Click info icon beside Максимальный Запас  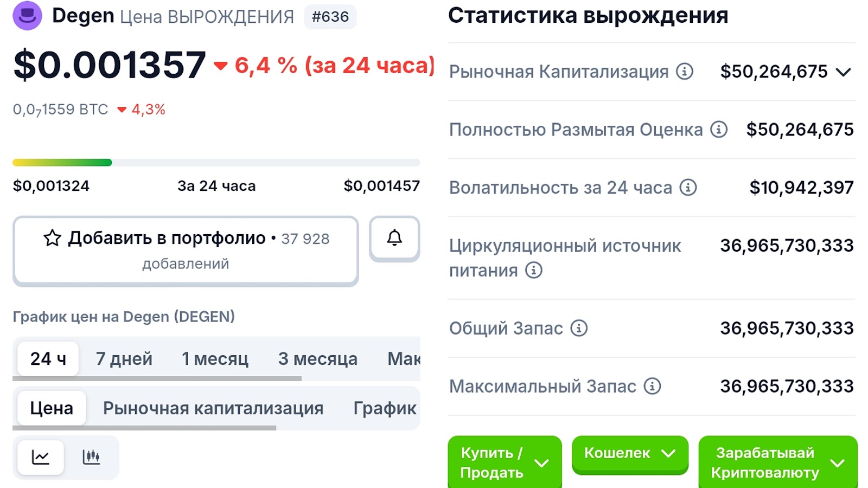click(652, 386)
